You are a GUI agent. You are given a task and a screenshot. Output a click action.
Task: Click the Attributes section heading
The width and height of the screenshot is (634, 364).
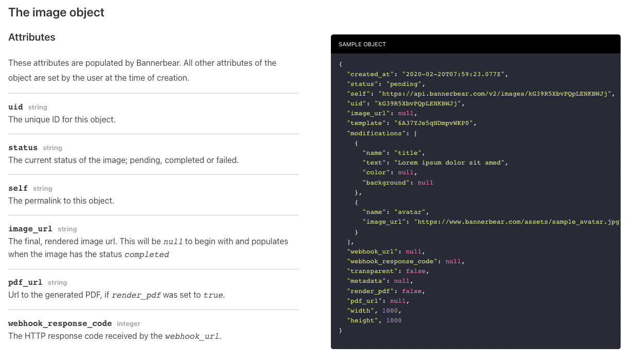(32, 38)
